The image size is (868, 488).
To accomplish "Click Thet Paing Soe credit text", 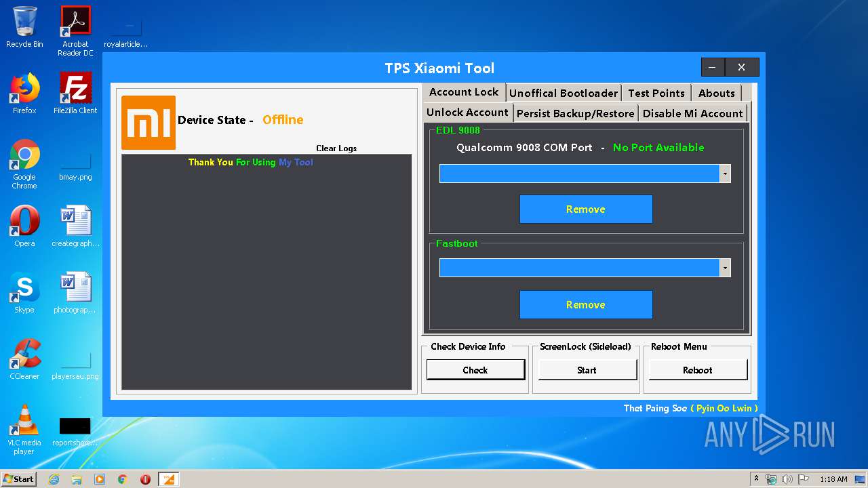I will (655, 408).
